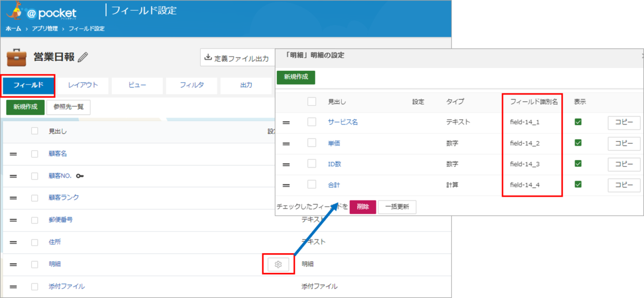
Task: Click drag handle of サービス名 row
Action: 286,122
